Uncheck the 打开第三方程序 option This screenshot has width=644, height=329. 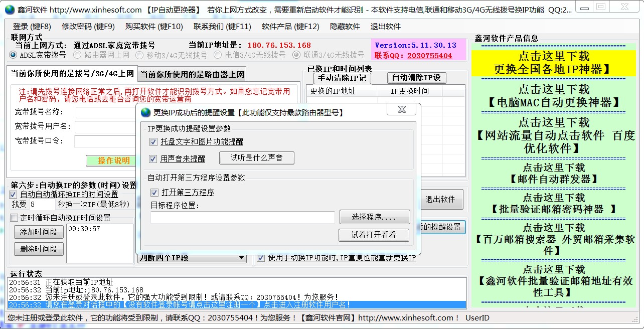click(x=153, y=192)
